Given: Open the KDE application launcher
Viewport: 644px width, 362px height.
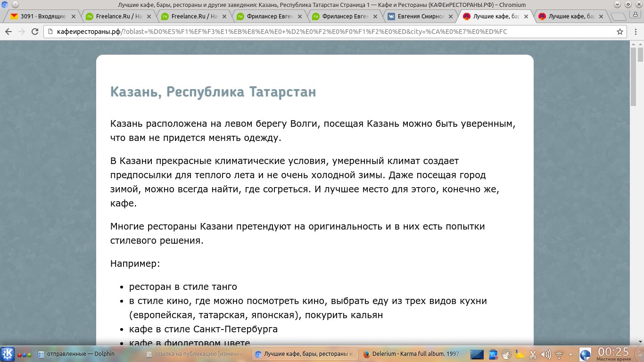Looking at the screenshot, I should point(8,354).
